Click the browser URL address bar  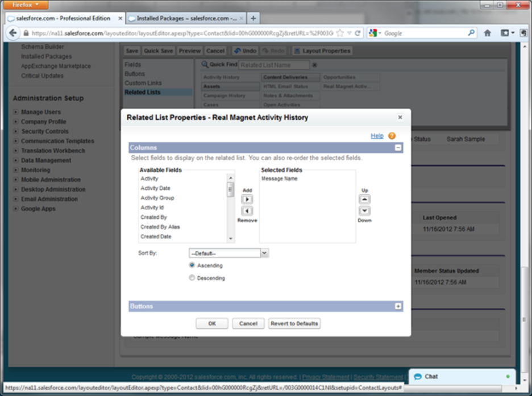pyautogui.click(x=183, y=33)
